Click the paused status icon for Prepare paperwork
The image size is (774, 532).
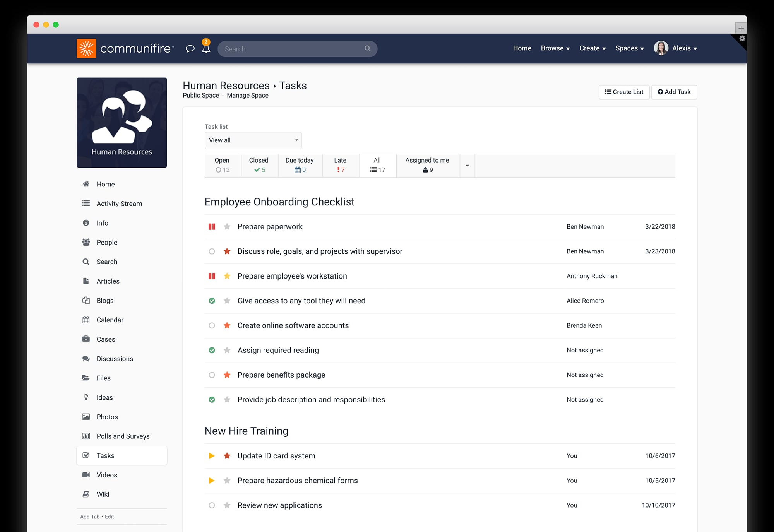click(x=212, y=226)
